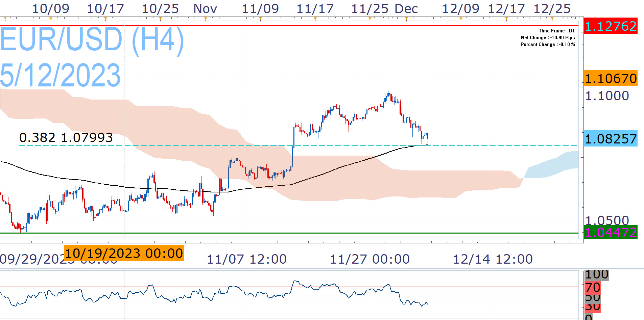Click the Time Frame : D1 info text

coord(556,31)
